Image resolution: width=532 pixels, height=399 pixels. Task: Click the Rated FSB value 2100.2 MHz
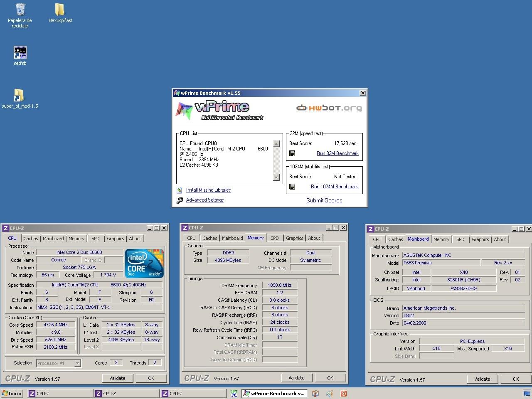[56, 347]
